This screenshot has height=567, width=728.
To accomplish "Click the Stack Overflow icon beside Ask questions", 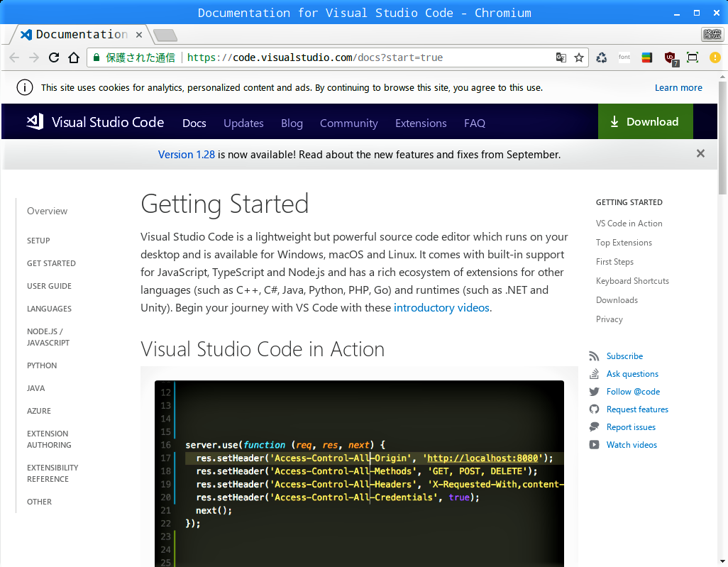I will click(594, 374).
